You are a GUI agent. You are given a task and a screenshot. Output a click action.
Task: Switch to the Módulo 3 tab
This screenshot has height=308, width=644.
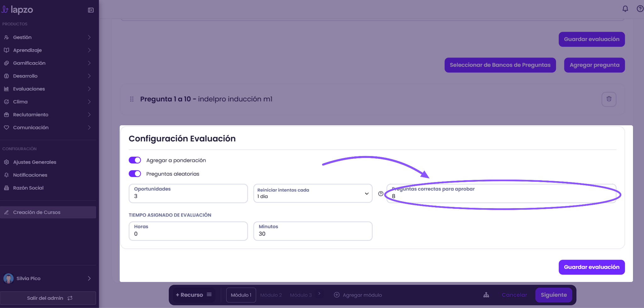click(x=301, y=295)
